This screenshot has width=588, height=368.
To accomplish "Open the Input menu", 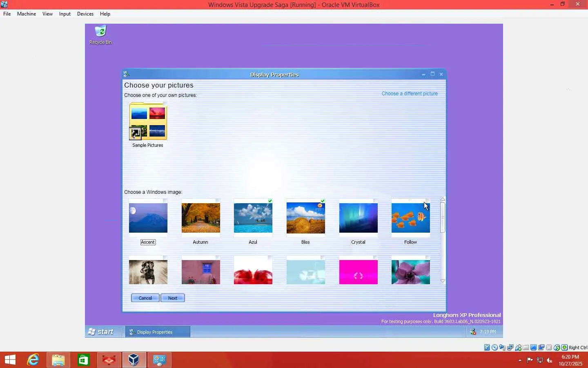I will 65,14.
